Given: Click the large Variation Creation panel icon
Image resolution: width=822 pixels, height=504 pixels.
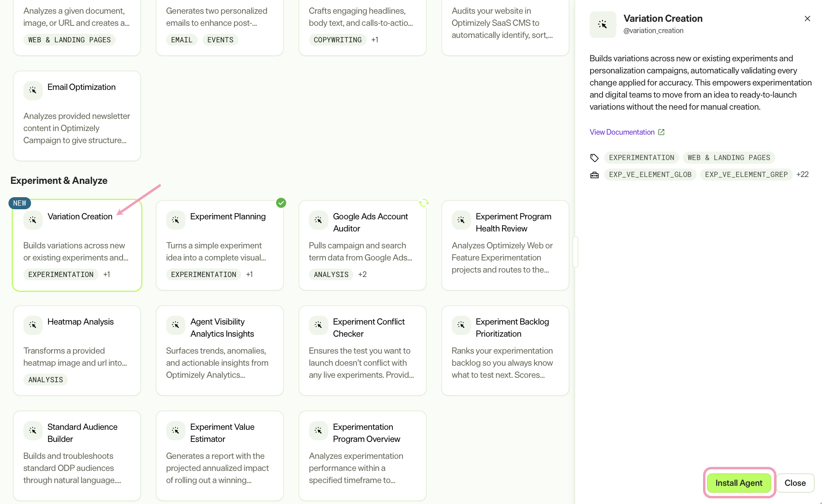Looking at the screenshot, I should 603,25.
